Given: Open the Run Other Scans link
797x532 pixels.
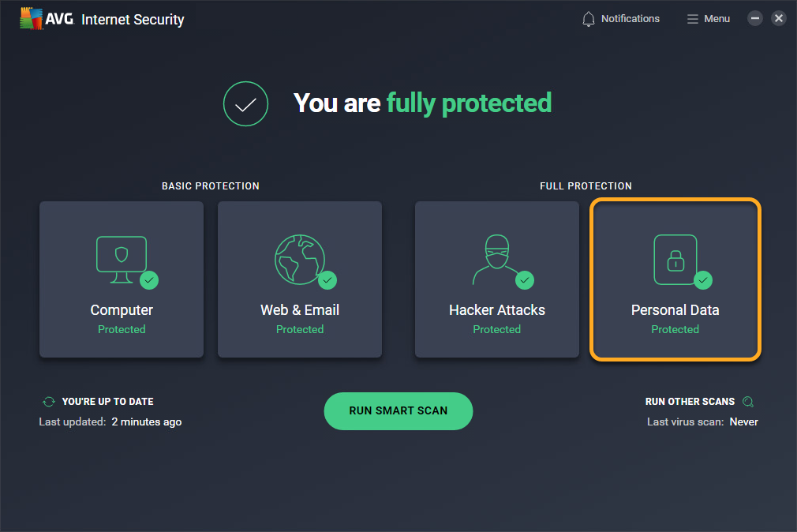Looking at the screenshot, I should click(690, 402).
